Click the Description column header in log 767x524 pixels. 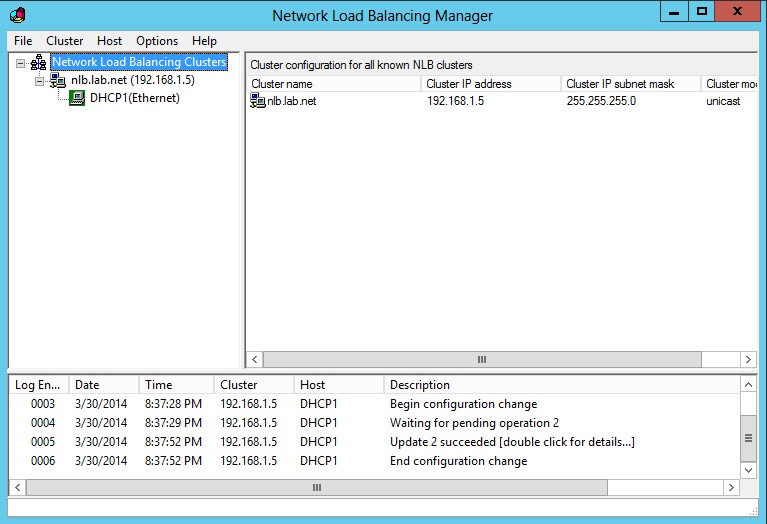pyautogui.click(x=560, y=384)
